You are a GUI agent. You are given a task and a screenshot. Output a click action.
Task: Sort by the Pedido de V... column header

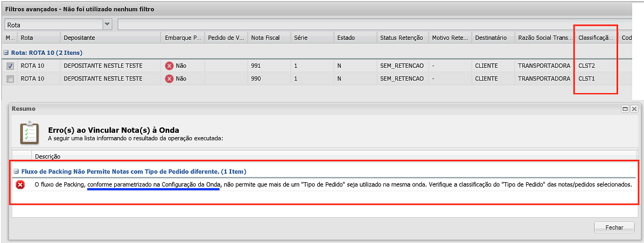point(226,38)
